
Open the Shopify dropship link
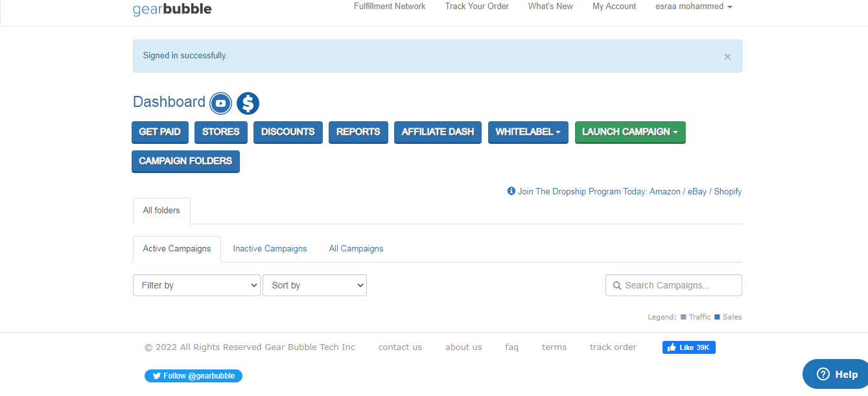click(728, 192)
